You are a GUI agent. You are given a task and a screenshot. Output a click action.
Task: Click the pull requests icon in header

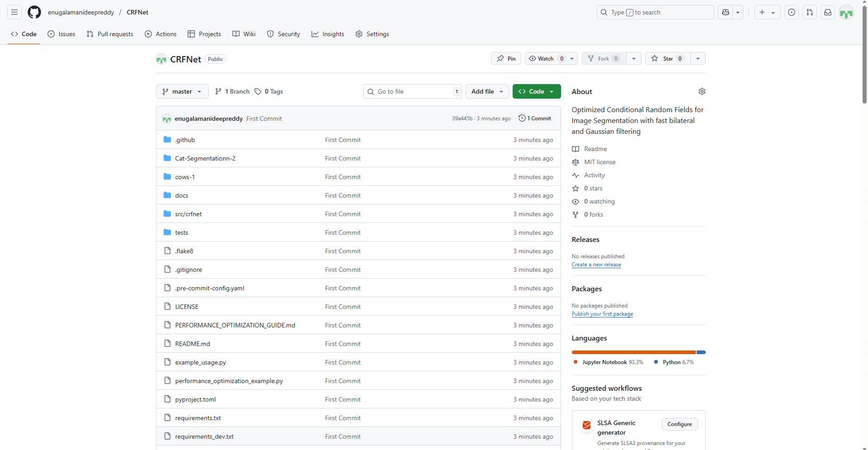[810, 12]
